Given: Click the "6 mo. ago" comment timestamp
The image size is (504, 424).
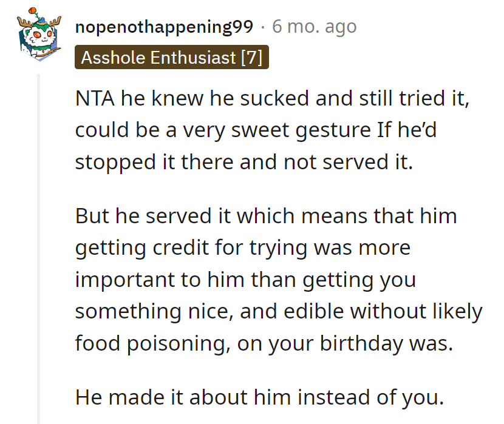Looking at the screenshot, I should [314, 27].
